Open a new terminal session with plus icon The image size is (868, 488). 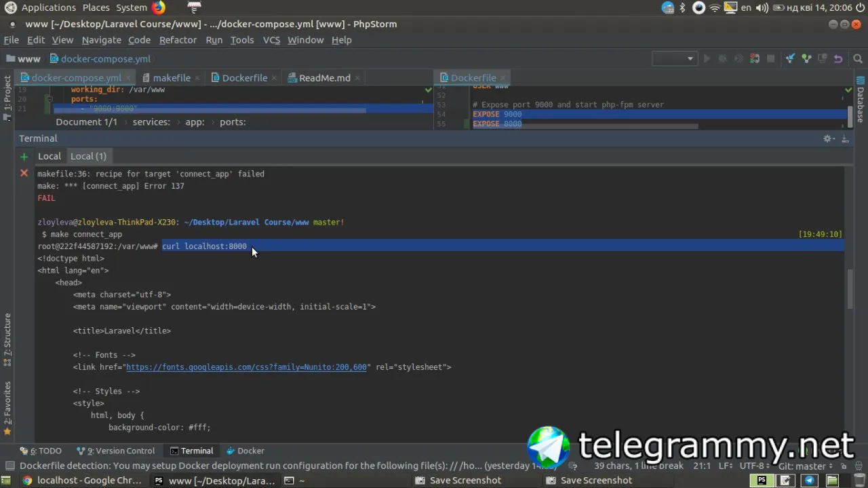click(24, 157)
